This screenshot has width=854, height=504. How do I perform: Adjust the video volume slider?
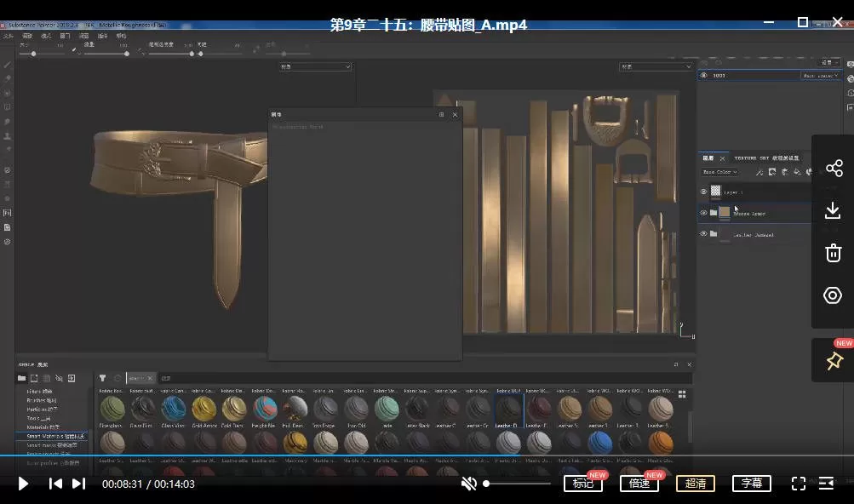518,484
